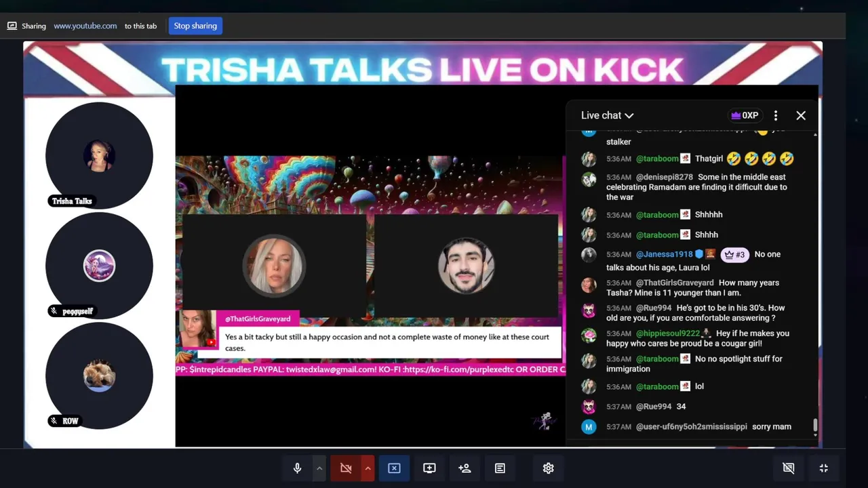Screen dimensions: 868x488
Task: Expand the microphone options chevron
Action: pos(319,468)
